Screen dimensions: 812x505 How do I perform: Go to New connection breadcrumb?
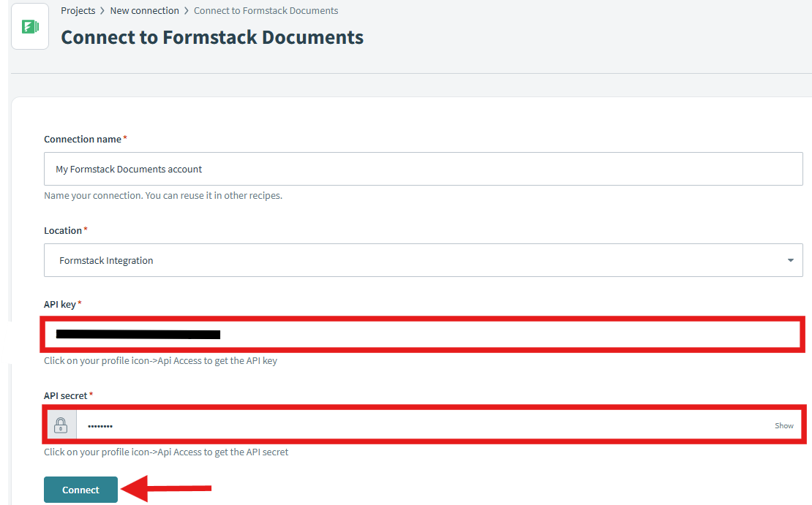145,10
